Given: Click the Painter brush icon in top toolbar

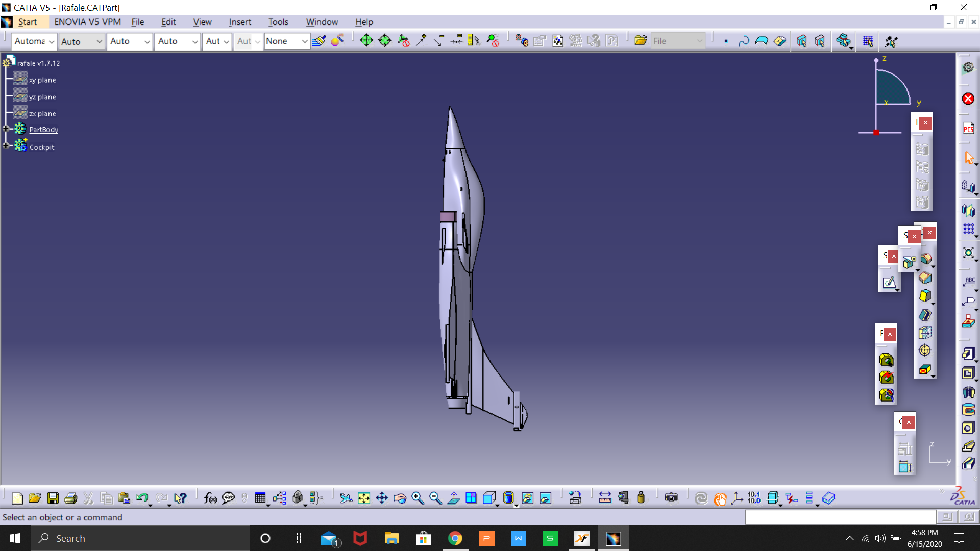Looking at the screenshot, I should [319, 41].
